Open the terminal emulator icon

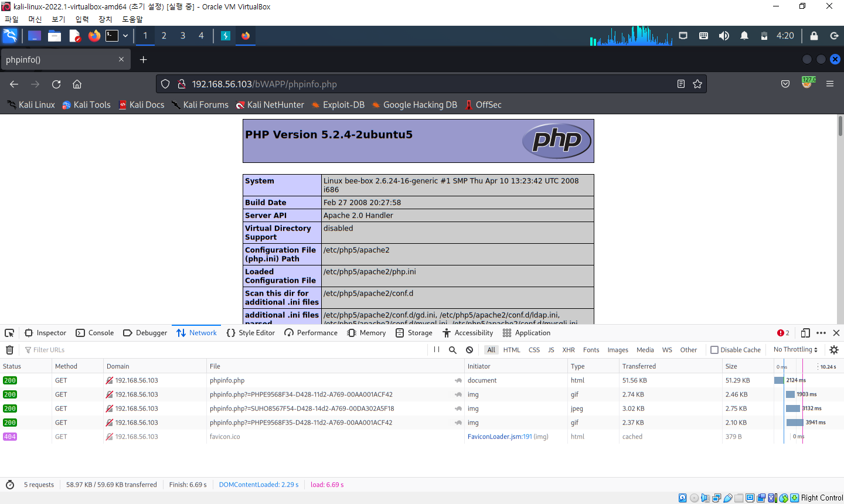pyautogui.click(x=112, y=36)
